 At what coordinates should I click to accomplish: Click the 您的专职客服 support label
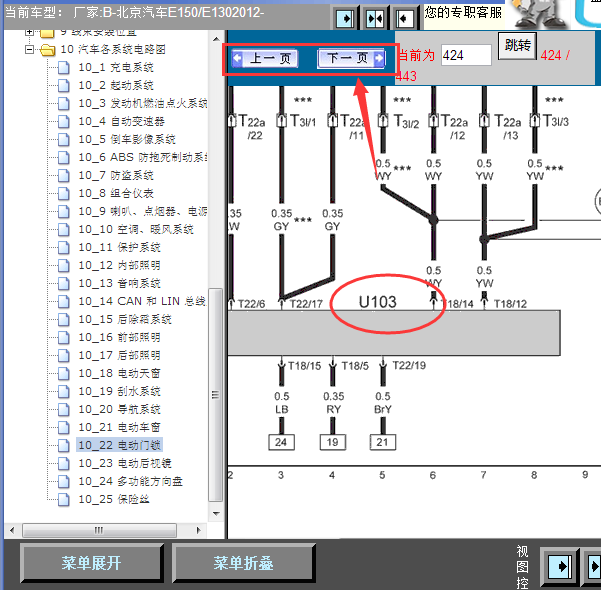[x=463, y=13]
